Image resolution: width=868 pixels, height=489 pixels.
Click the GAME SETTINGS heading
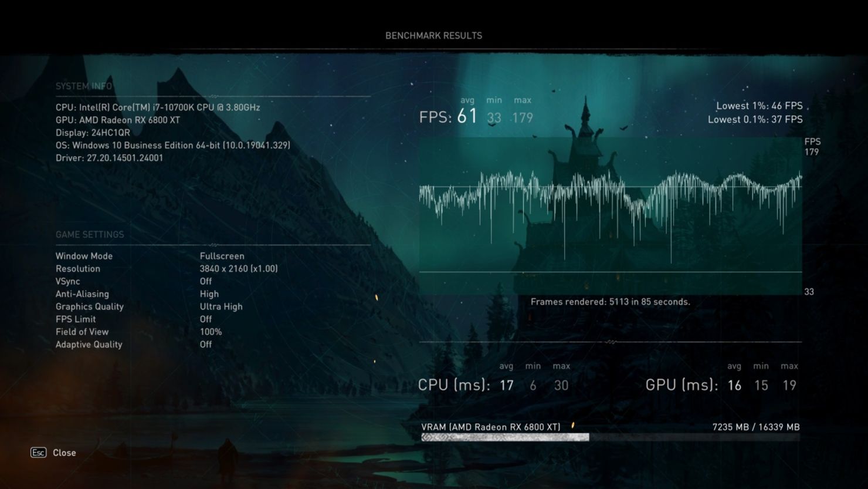[x=90, y=234]
